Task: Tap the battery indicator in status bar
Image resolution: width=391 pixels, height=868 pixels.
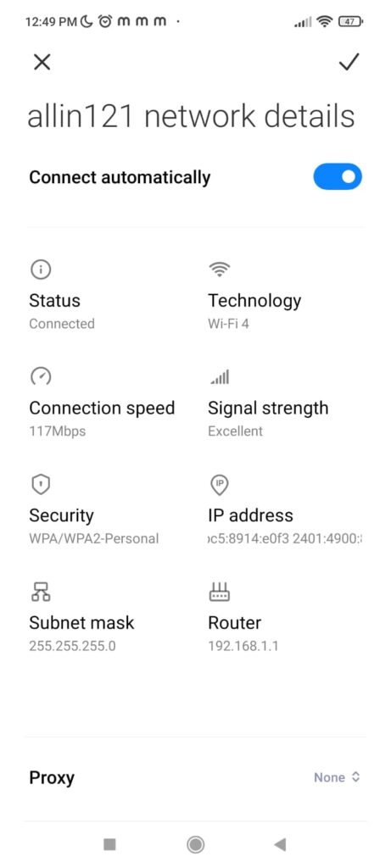Action: pyautogui.click(x=350, y=21)
